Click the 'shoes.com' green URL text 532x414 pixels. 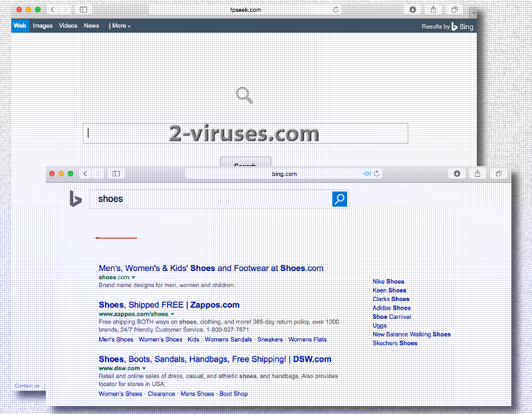pyautogui.click(x=114, y=277)
